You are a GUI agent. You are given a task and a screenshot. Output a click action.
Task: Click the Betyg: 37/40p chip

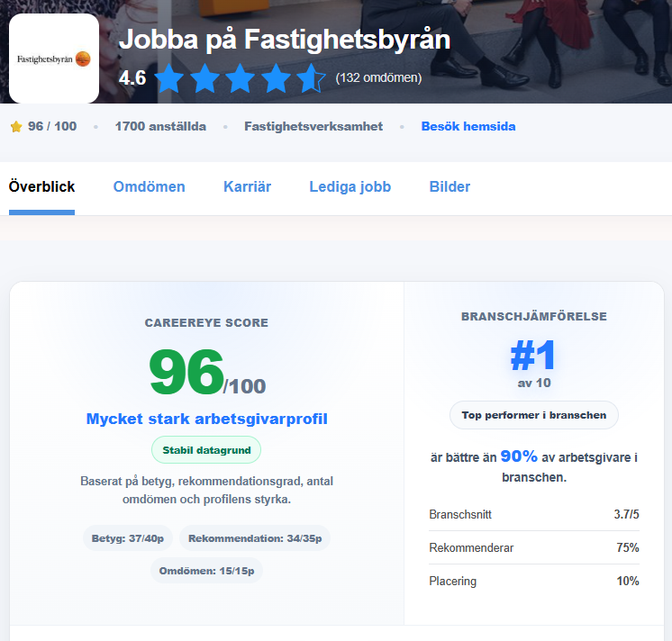point(128,538)
